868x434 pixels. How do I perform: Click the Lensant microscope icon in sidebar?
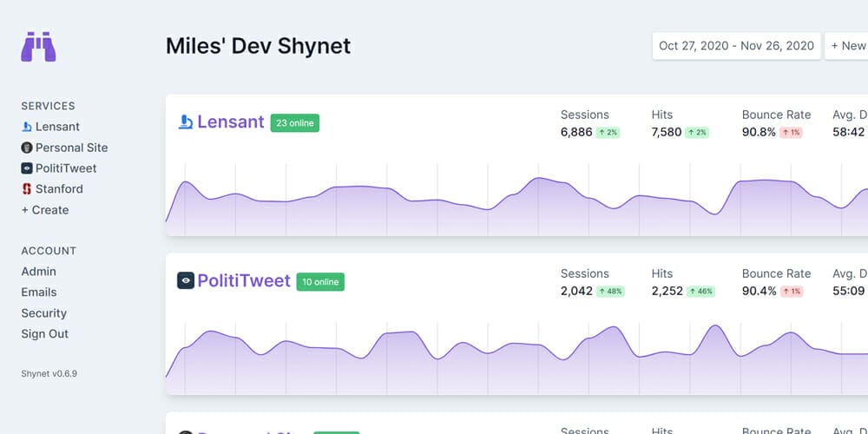[x=26, y=127]
